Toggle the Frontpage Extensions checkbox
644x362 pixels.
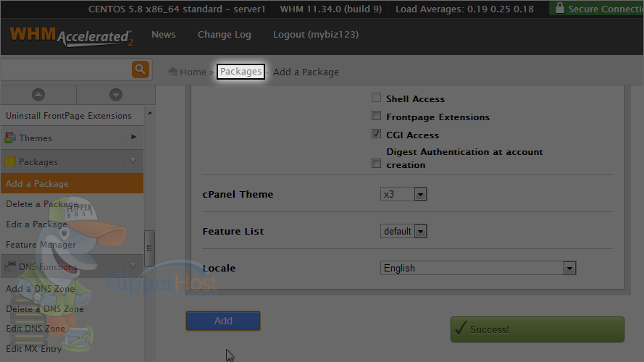(x=376, y=116)
